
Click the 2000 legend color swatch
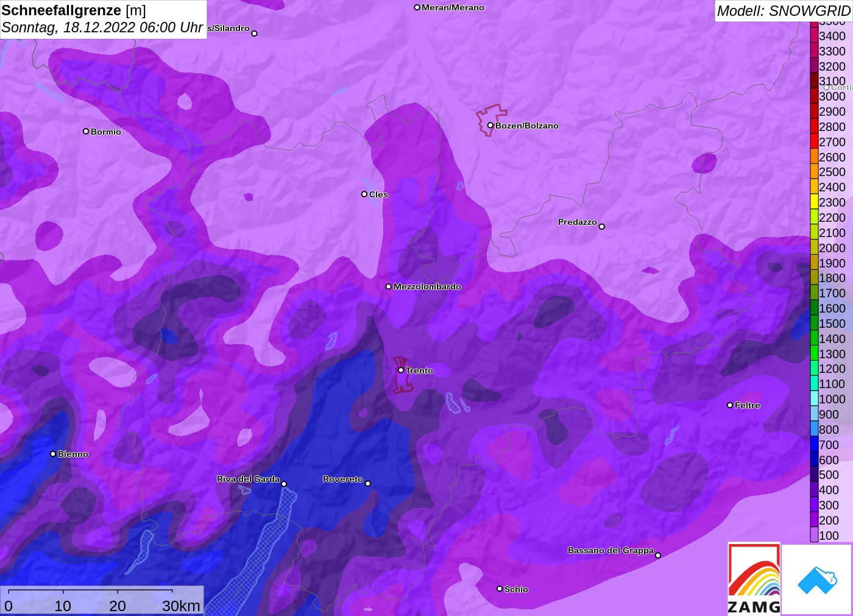coord(814,247)
